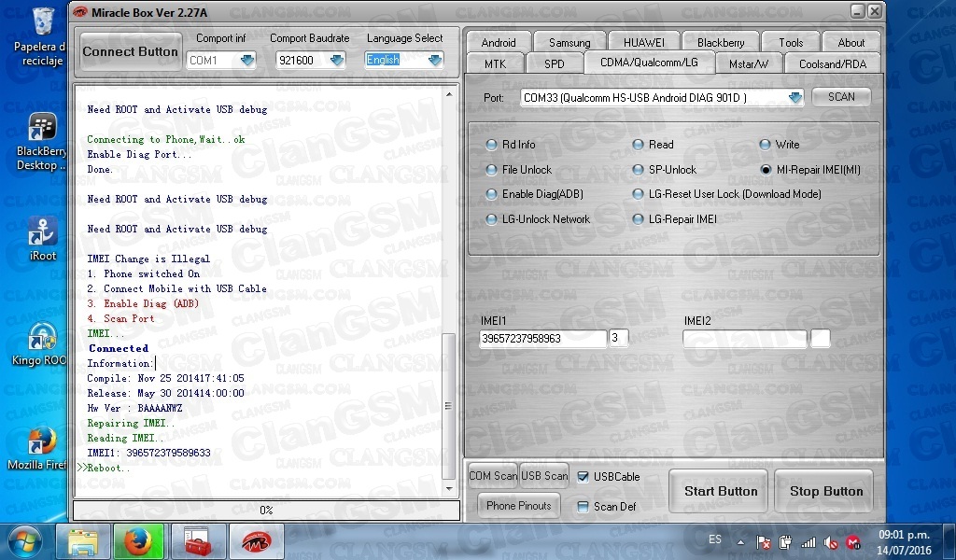Open the Mstar/W tab
Viewport: 956px width, 560px height.
point(749,64)
